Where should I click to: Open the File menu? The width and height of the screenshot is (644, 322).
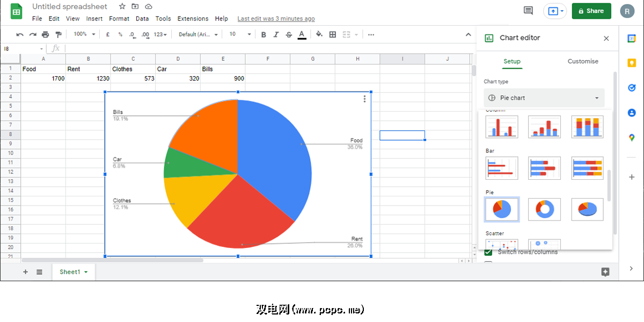(37, 18)
